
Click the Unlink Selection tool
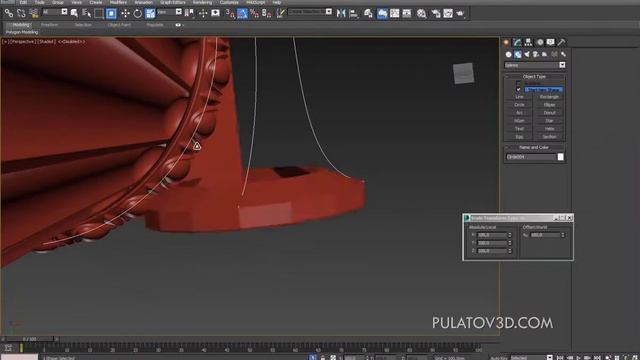pos(21,13)
